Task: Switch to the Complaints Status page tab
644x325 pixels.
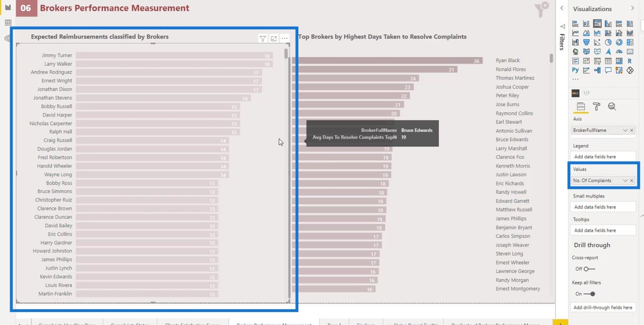Action: 130,323
